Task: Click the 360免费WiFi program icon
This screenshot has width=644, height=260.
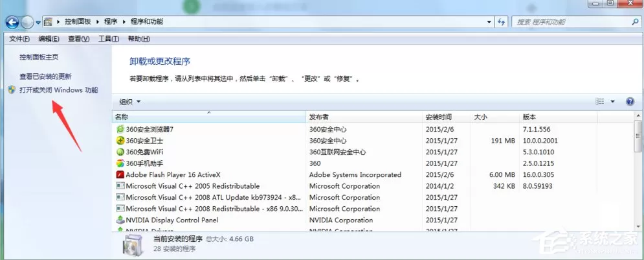Action: click(120, 152)
